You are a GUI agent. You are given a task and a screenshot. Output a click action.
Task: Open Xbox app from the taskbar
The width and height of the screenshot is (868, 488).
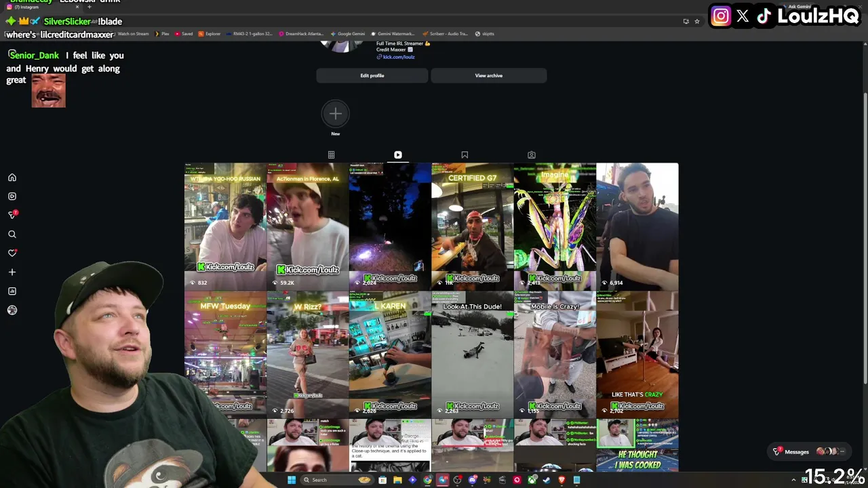click(x=532, y=480)
